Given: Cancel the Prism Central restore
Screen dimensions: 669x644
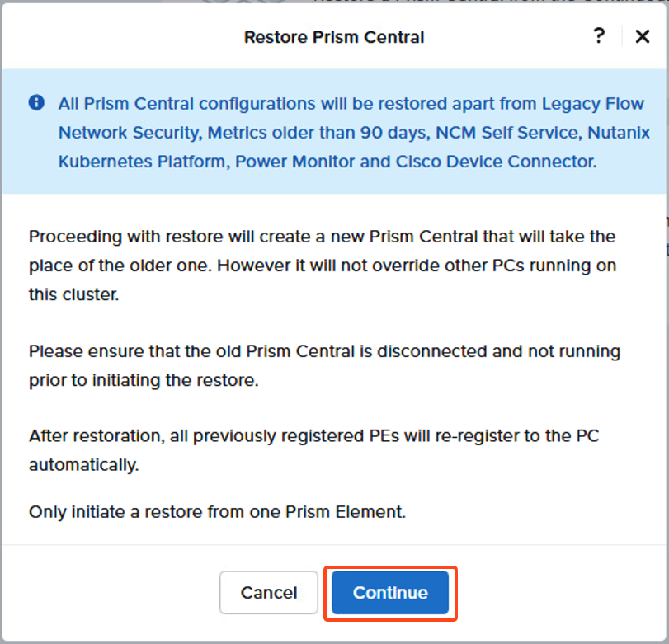Looking at the screenshot, I should point(269,592).
